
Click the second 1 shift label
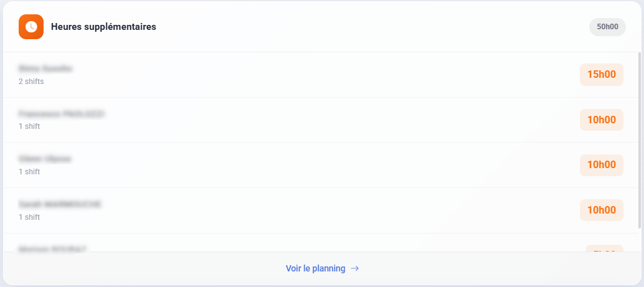(x=29, y=172)
